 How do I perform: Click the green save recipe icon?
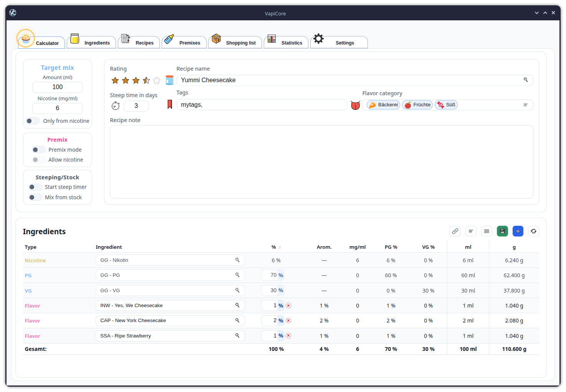[x=502, y=231]
